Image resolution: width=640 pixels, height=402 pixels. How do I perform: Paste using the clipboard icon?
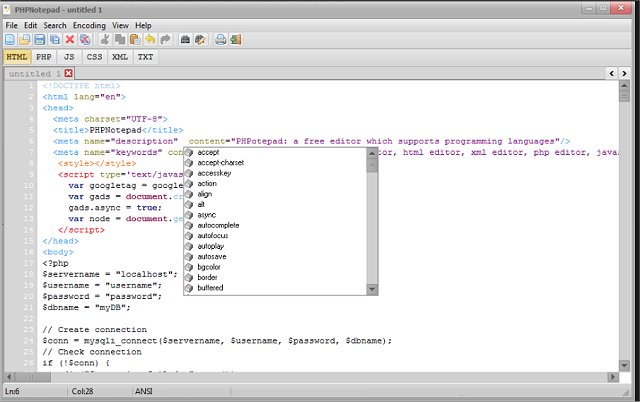click(134, 40)
